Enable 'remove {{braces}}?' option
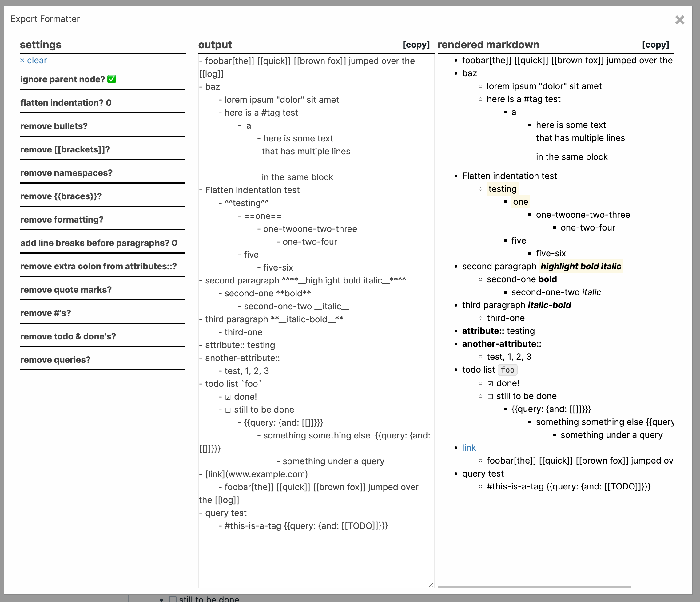 pos(62,196)
